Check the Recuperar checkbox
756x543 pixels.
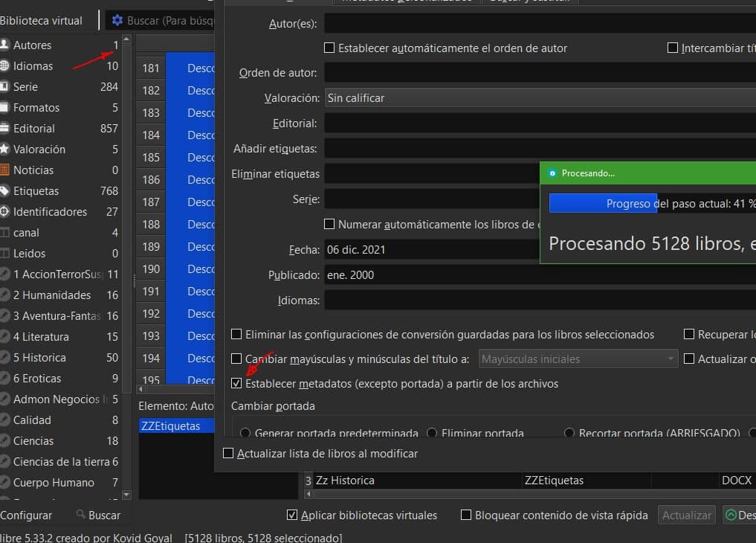coord(689,334)
